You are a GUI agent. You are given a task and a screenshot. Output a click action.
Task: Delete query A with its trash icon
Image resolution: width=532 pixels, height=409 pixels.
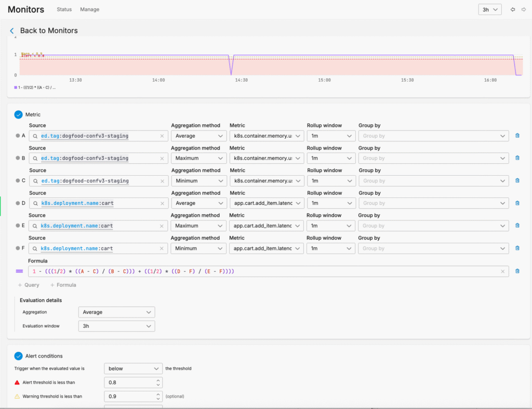(x=517, y=136)
